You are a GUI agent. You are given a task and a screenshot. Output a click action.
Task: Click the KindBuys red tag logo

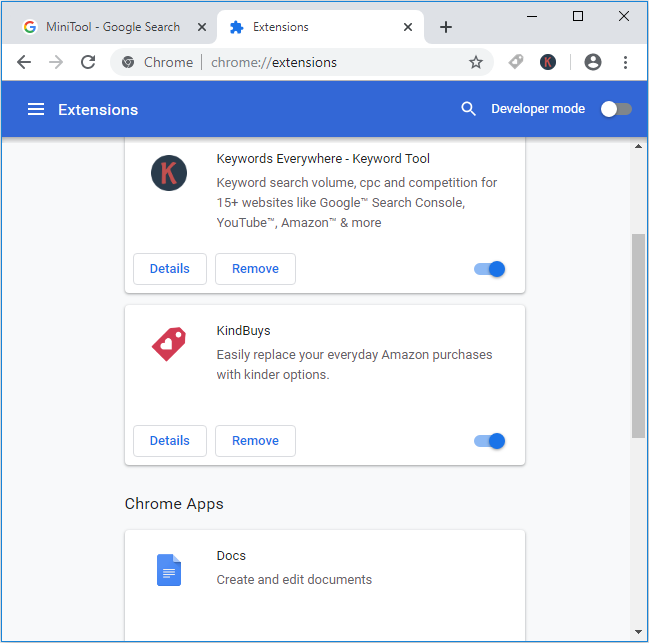(169, 344)
